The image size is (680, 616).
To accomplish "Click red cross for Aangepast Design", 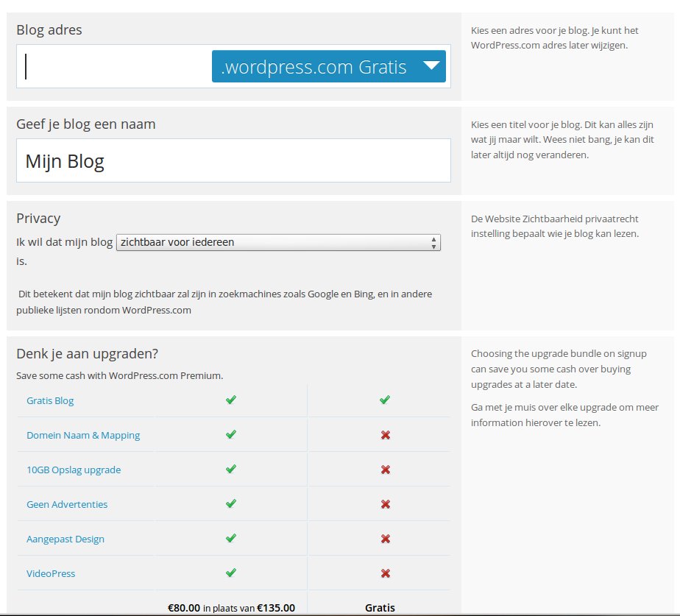I will coord(386,539).
